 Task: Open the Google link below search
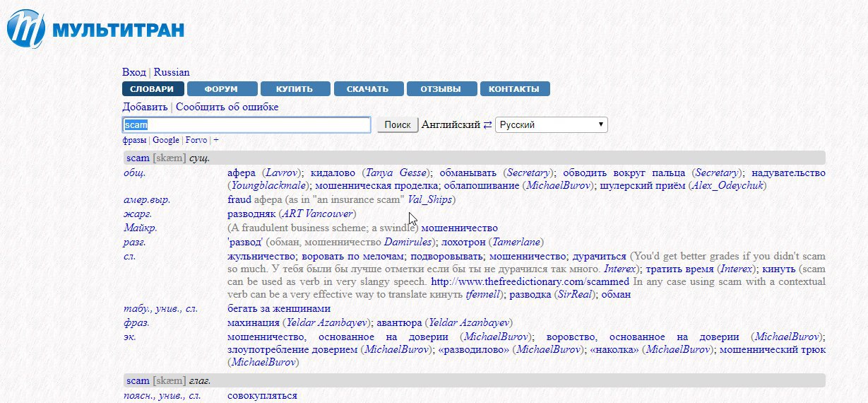coord(166,140)
